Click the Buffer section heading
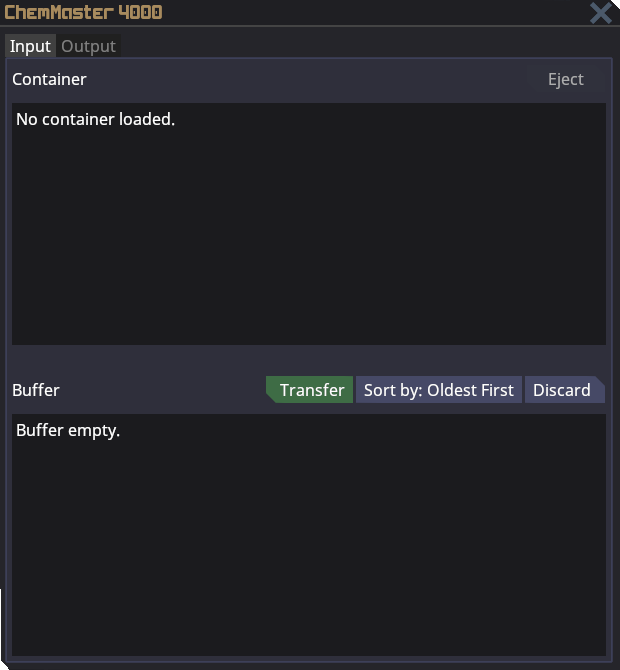This screenshot has width=620, height=670. (36, 390)
